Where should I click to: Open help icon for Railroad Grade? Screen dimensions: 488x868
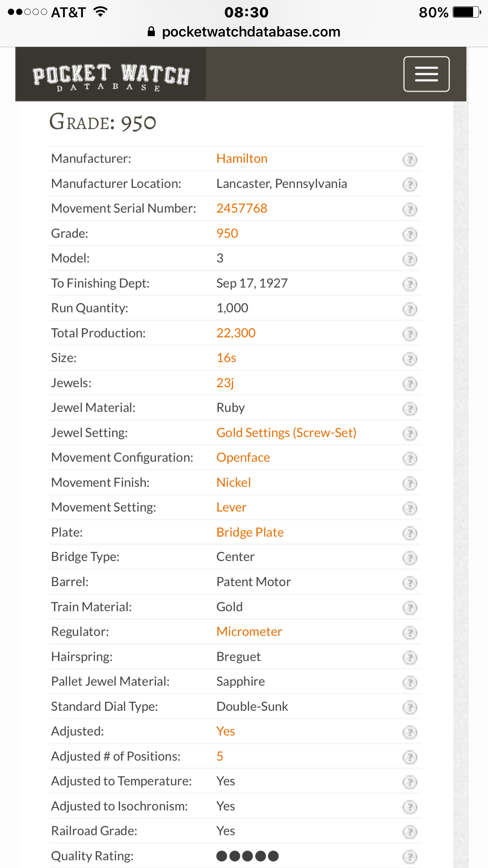click(409, 831)
